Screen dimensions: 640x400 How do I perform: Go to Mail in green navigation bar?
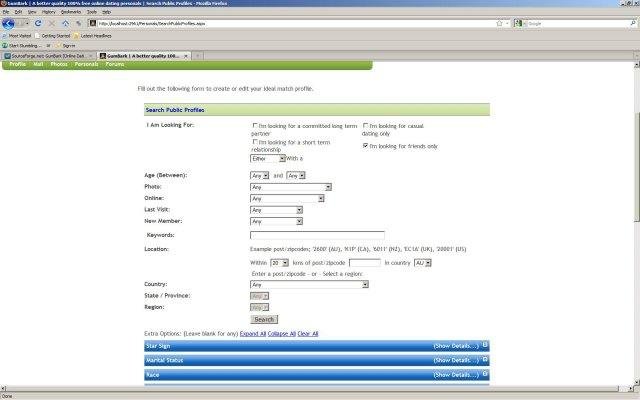tap(38, 64)
